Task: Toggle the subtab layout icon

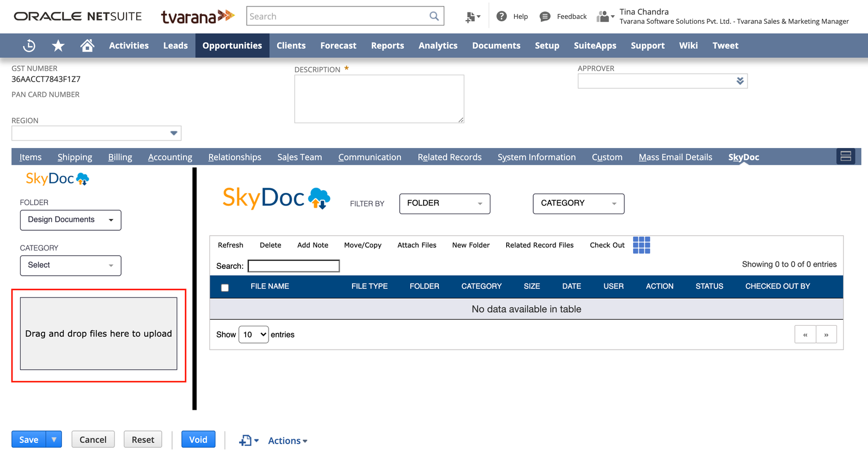Action: pos(846,157)
